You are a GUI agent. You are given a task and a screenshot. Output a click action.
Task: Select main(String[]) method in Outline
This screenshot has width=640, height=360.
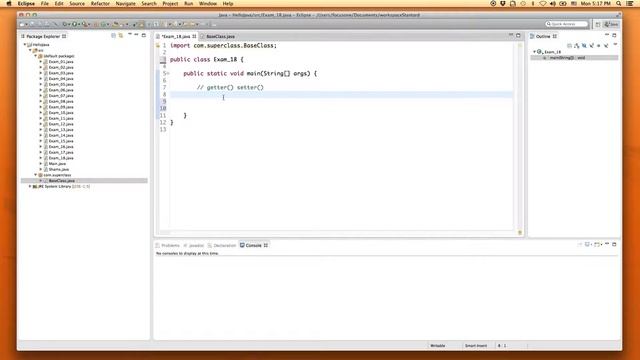(x=567, y=58)
